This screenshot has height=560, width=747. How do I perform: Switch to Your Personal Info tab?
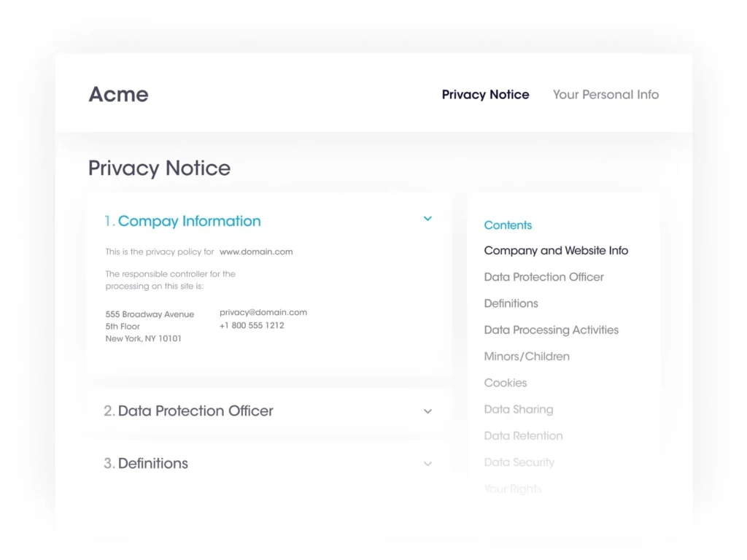pyautogui.click(x=605, y=95)
